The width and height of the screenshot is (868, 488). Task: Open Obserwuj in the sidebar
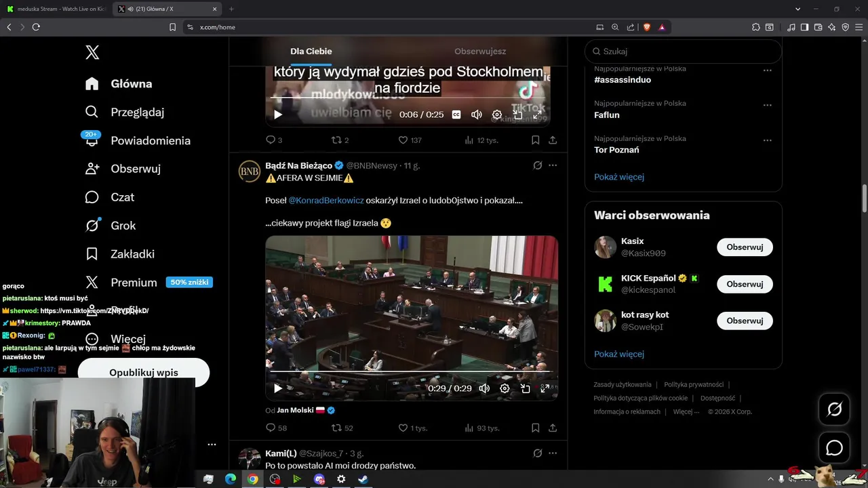tap(123, 169)
